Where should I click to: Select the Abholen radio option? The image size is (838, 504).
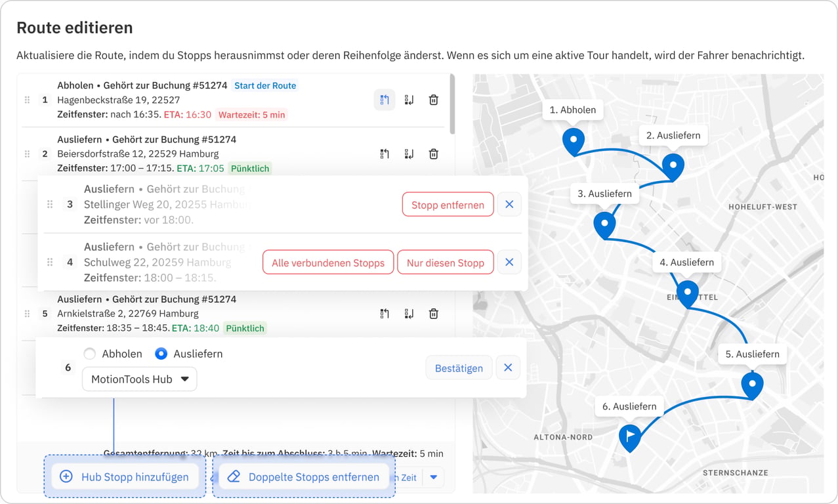point(89,354)
